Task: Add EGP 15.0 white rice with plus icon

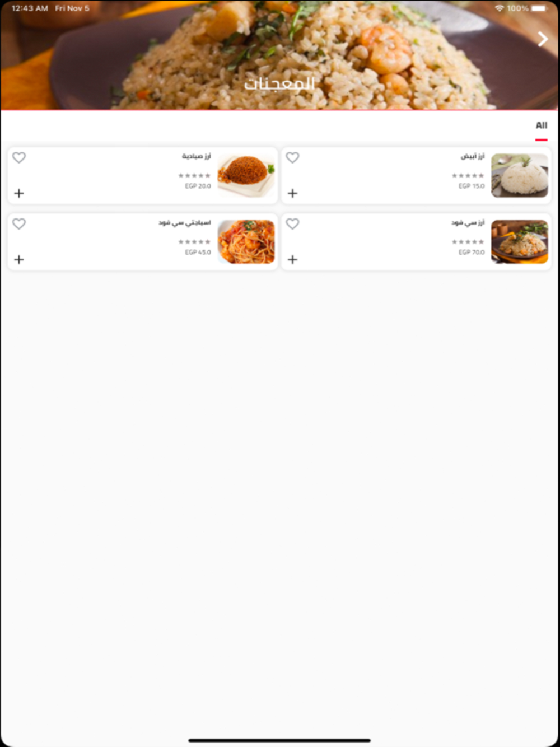Action: point(292,193)
